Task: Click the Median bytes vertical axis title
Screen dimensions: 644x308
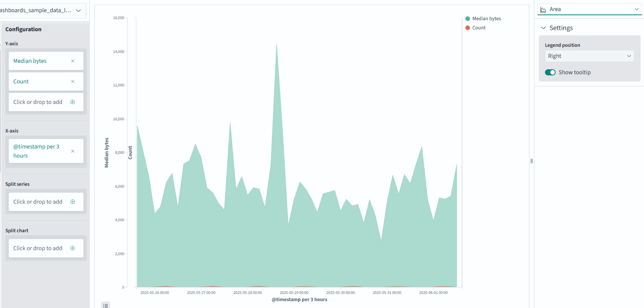Action: [107, 153]
